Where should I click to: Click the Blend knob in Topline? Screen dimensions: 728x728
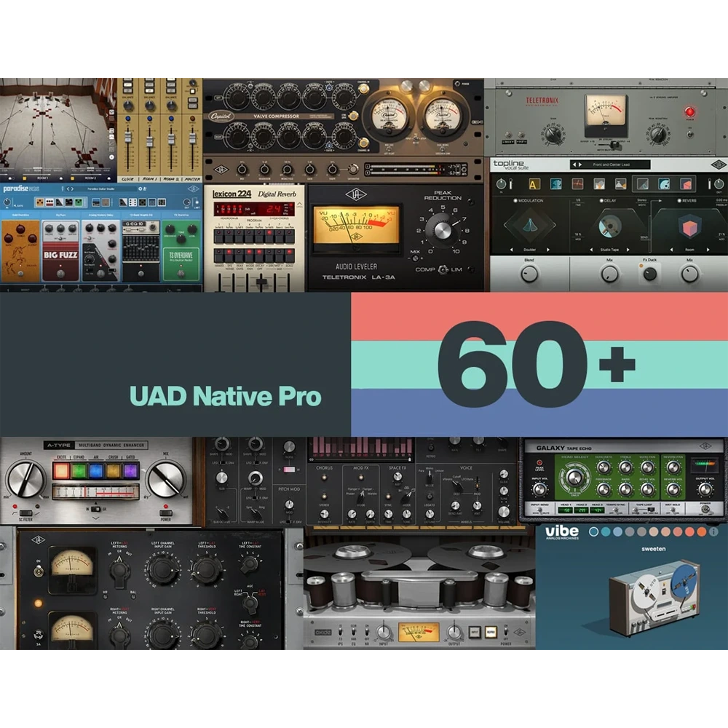(529, 274)
